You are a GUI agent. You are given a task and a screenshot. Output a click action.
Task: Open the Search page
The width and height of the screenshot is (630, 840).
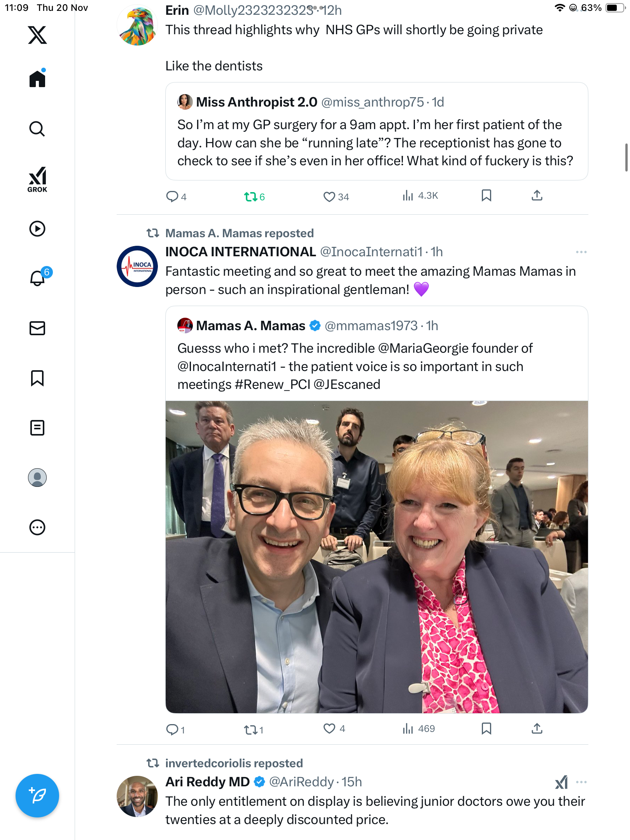(37, 129)
